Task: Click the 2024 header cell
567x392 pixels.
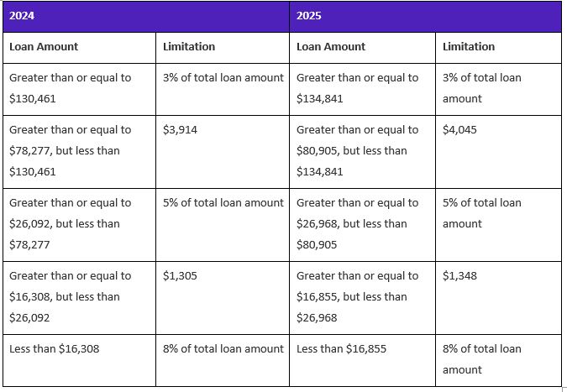Action: (x=146, y=17)
